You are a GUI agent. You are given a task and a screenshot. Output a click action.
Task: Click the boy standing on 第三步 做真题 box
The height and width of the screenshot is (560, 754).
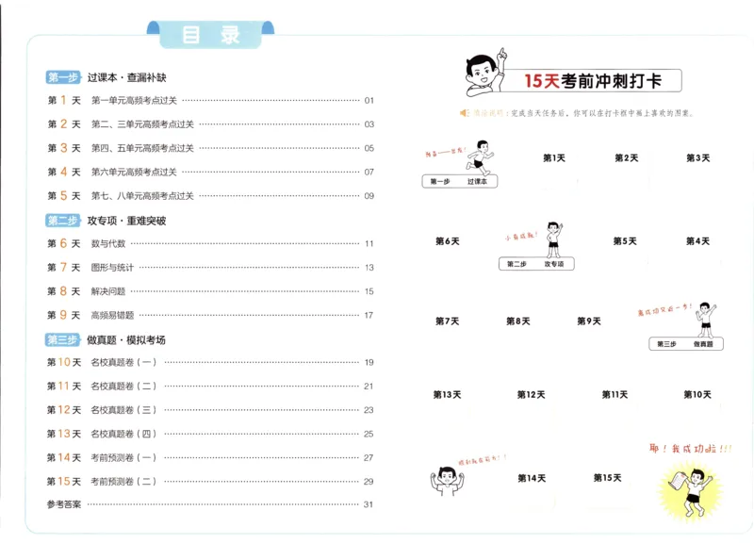pos(705,318)
